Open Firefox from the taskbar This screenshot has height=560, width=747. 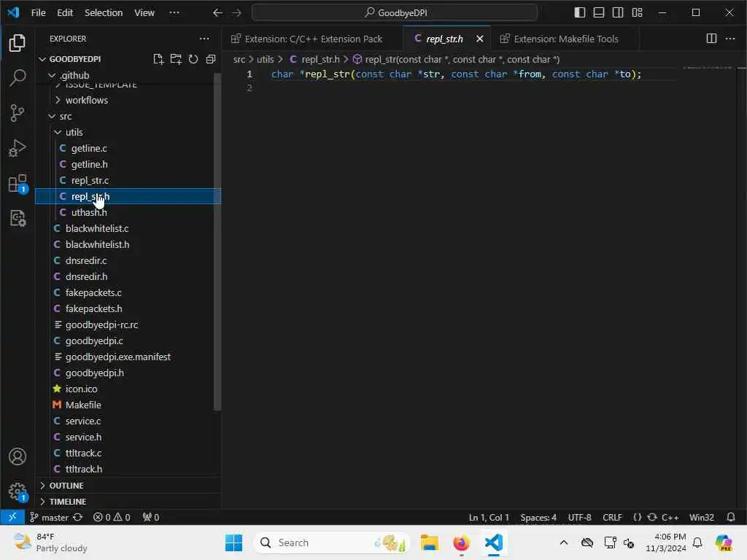(x=461, y=542)
